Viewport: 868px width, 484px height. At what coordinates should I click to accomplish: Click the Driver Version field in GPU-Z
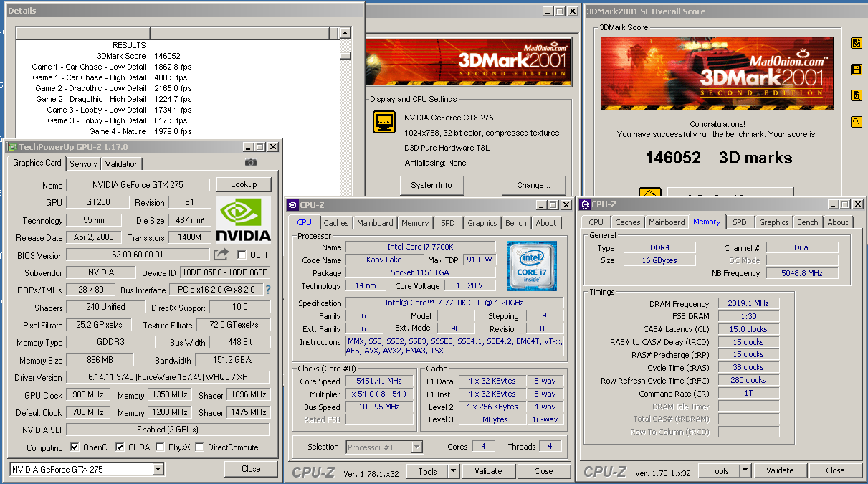click(x=168, y=377)
